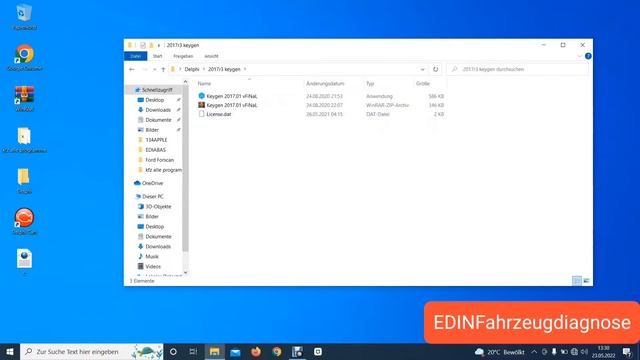Image resolution: width=640 pixels, height=360 pixels.
Task: Select OneDrive in navigation pane
Action: (x=152, y=183)
